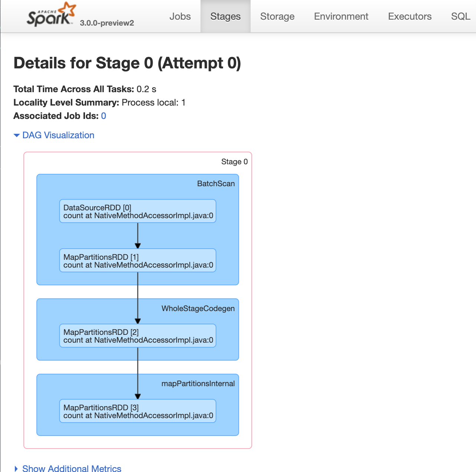Viewport: 476px width, 472px height.
Task: Open the Environment tab
Action: pos(341,16)
